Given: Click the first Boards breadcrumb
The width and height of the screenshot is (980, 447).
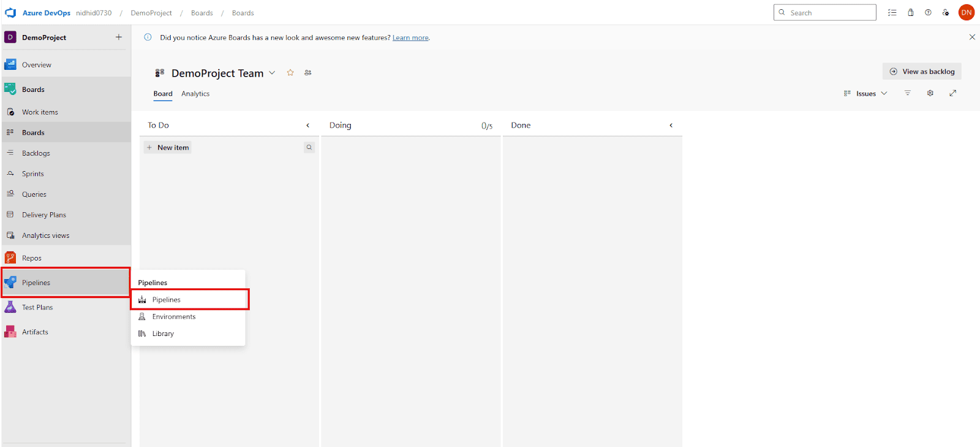Looking at the screenshot, I should [202, 13].
